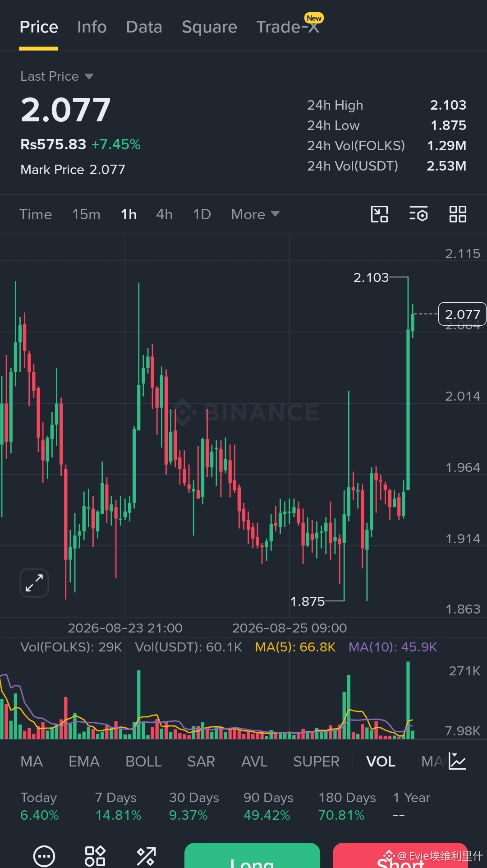Tap the Mark Price 2.077 text

73,170
